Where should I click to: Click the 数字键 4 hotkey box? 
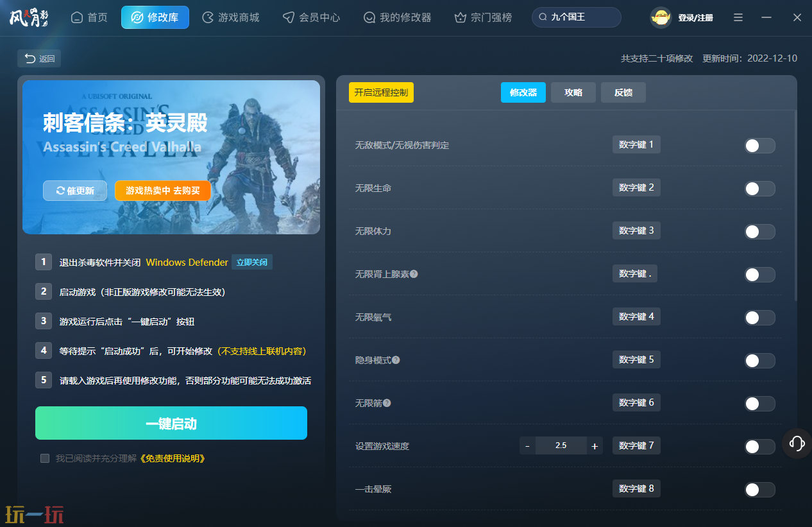(636, 316)
